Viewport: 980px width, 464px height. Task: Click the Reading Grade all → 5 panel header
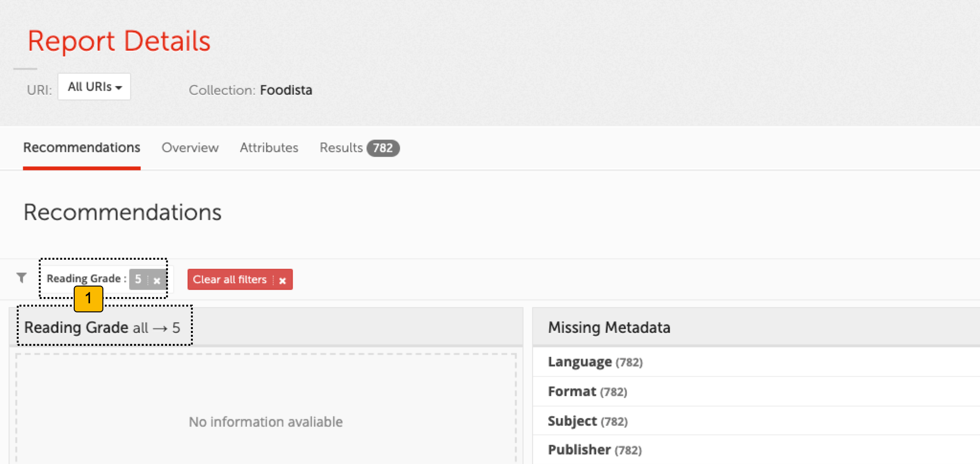click(x=102, y=328)
